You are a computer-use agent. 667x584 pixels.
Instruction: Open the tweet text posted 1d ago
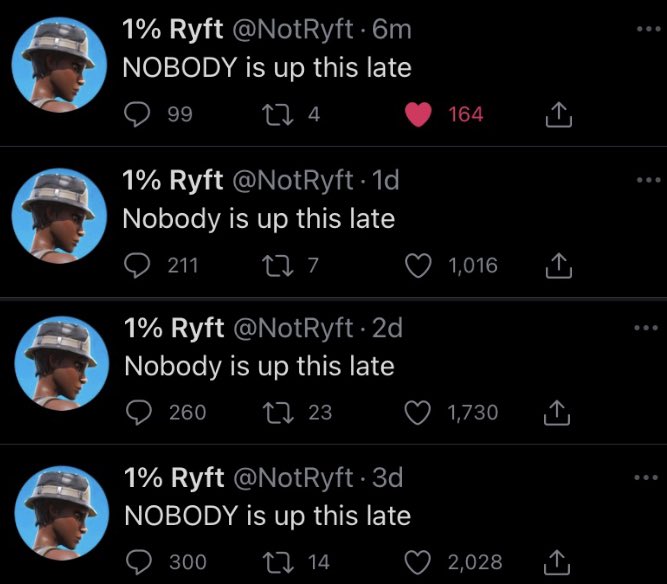[x=258, y=218]
